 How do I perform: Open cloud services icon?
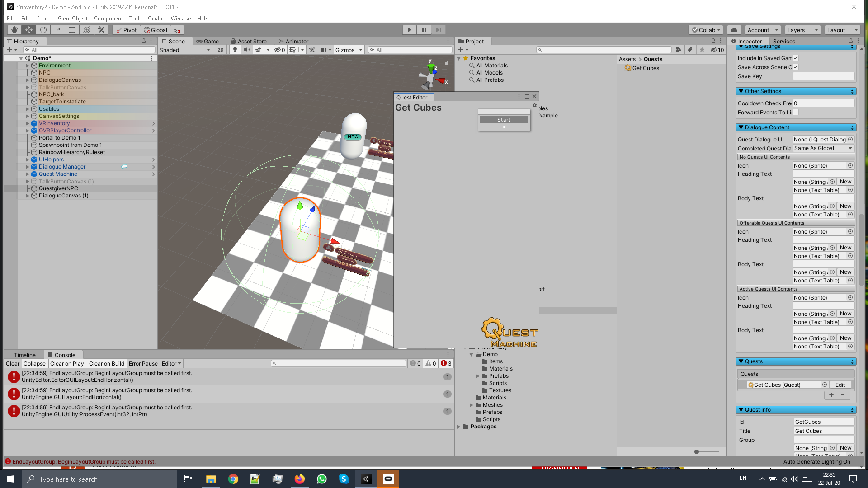pyautogui.click(x=734, y=30)
